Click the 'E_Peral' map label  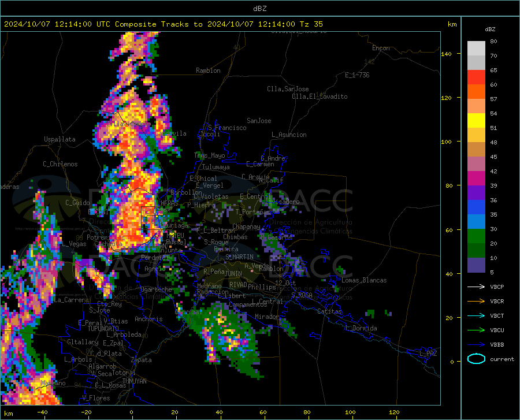pyautogui.click(x=90, y=323)
